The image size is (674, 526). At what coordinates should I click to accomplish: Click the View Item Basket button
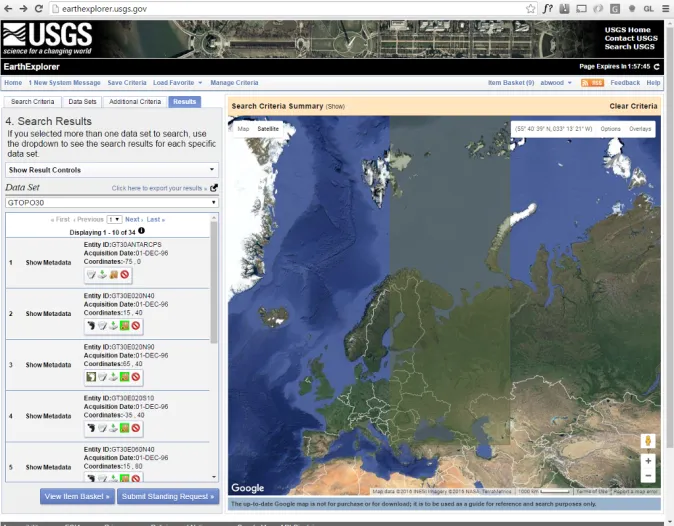(x=77, y=496)
